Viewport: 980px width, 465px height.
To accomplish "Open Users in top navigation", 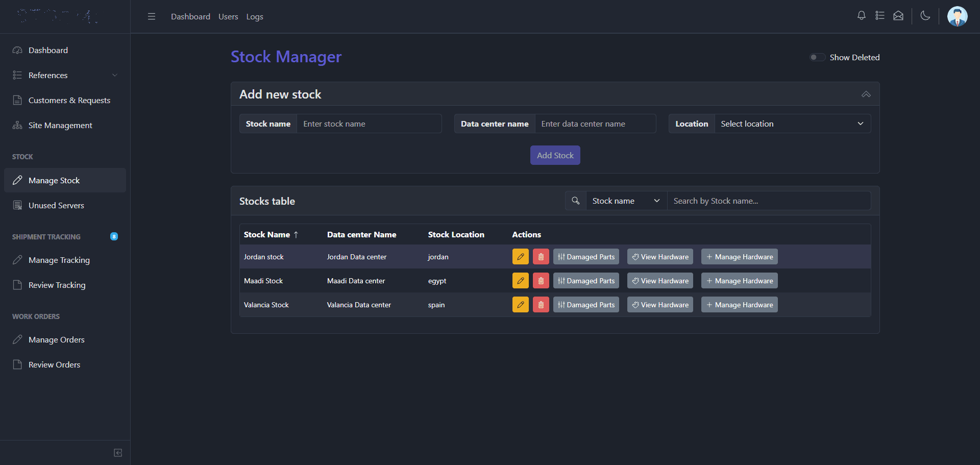I will point(228,16).
